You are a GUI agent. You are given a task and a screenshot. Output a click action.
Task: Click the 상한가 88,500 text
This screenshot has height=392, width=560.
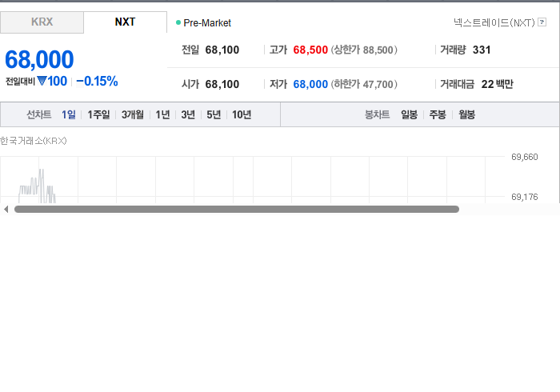tap(364, 50)
